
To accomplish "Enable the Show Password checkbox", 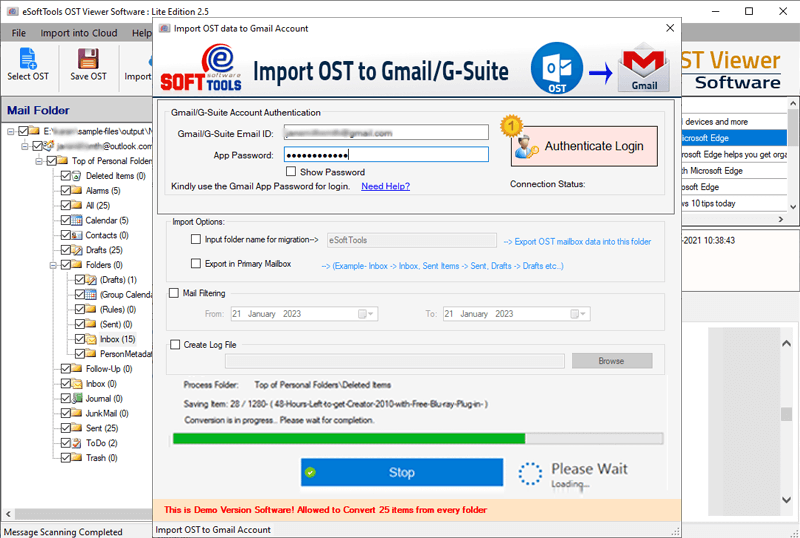I will 291,172.
